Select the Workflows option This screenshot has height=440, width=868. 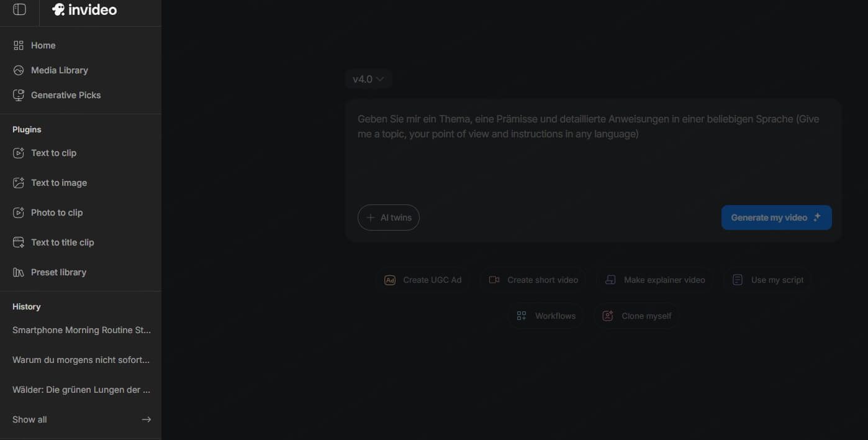click(547, 315)
